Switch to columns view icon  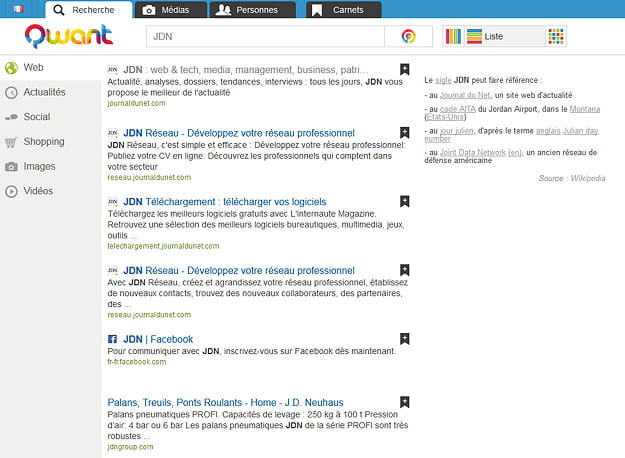(453, 37)
